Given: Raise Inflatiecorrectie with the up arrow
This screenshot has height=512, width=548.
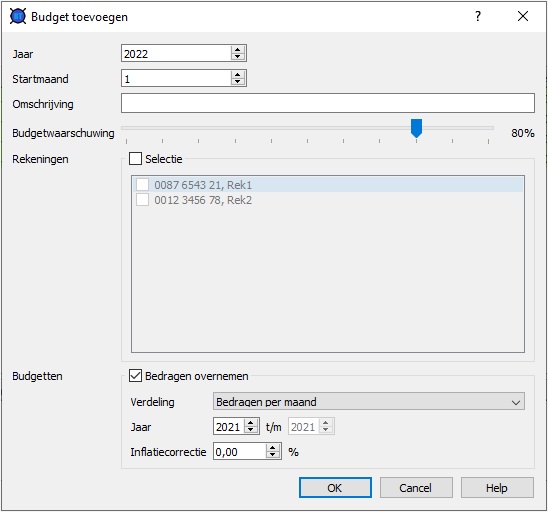Looking at the screenshot, I should point(273,448).
